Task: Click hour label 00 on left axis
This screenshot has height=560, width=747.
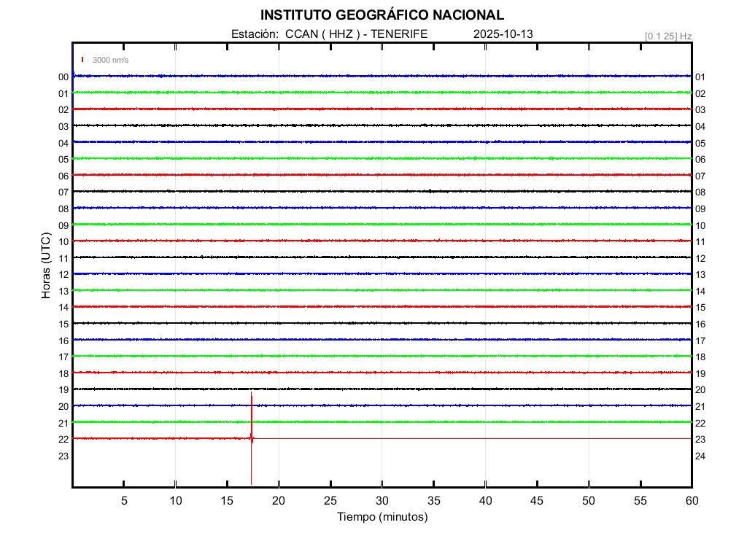Action: click(63, 77)
